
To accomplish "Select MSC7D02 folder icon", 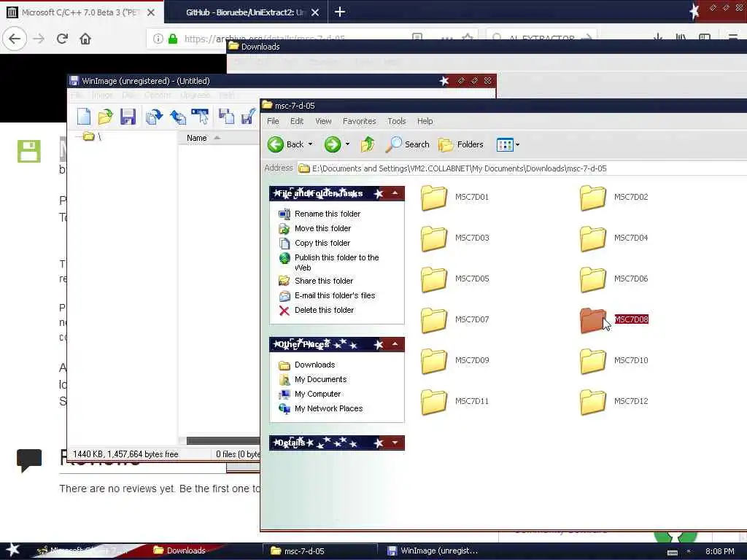I will point(593,197).
